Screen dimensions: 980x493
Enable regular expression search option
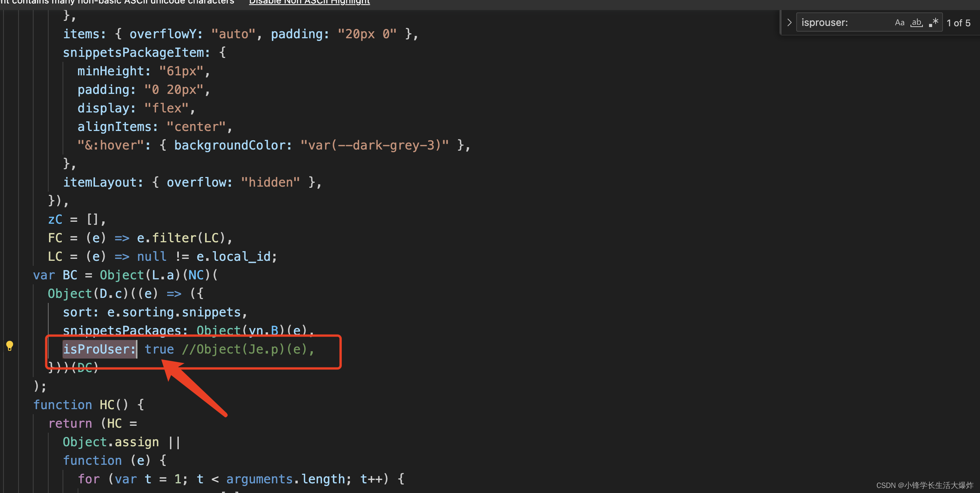[933, 23]
